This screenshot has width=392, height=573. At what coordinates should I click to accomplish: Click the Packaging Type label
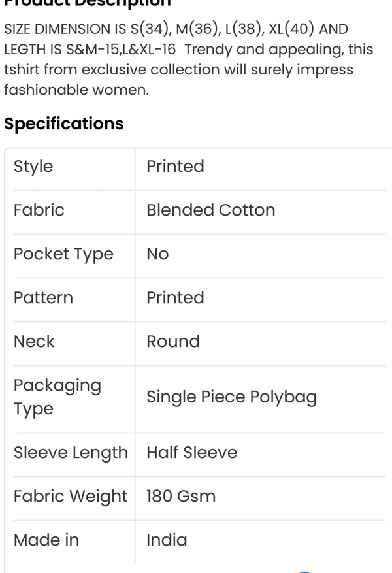(57, 397)
